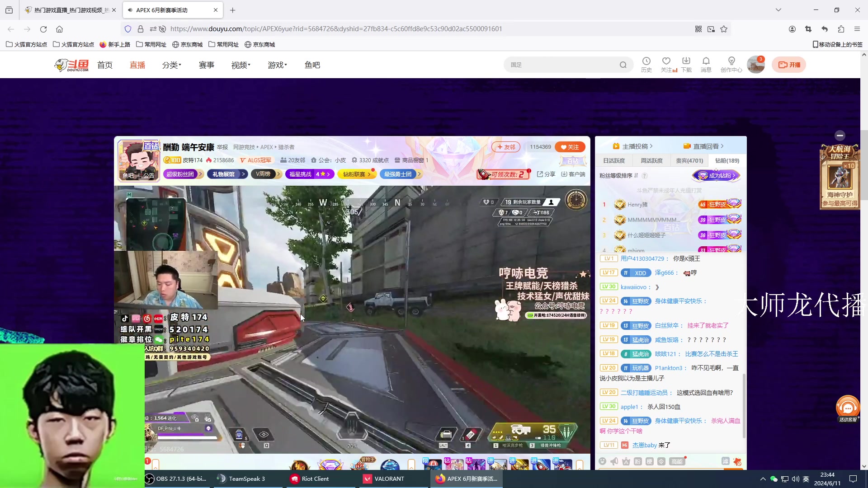Expand the 超级粉丝团 badge arrow
Viewport: 868px width, 488px height.
[200, 174]
